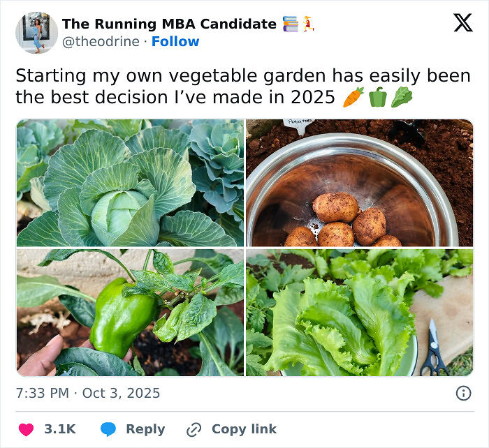Click the X logo icon
Image resolution: width=489 pixels, height=448 pixels.
point(462,23)
